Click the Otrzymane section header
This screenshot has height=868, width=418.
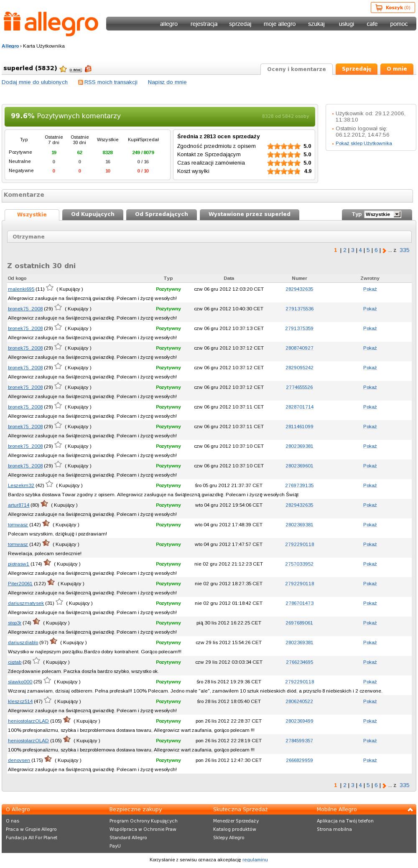[209, 236]
